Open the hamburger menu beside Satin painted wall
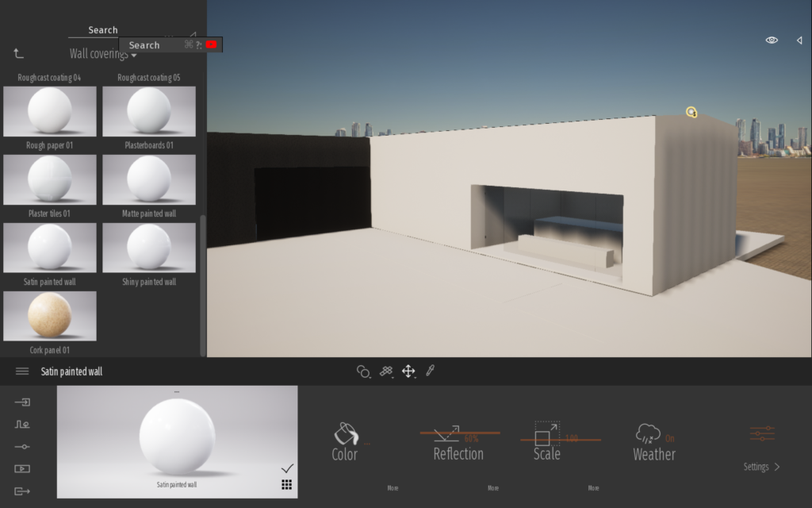Screen dimensions: 812x508 coord(22,371)
